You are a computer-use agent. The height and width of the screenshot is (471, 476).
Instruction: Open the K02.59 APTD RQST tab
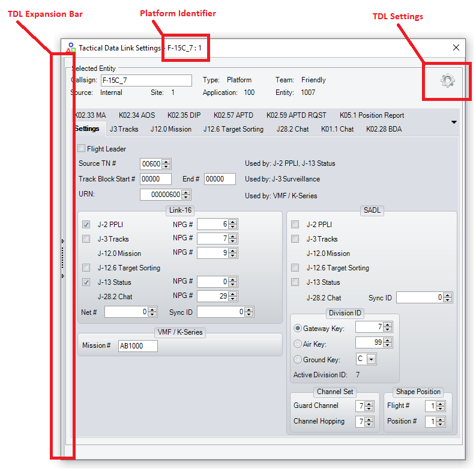click(297, 115)
